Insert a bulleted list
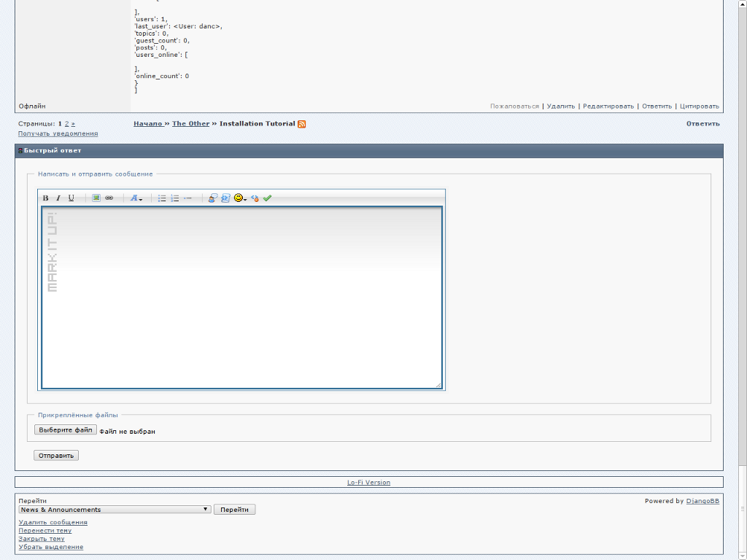Viewport: 747px width, 560px height. click(162, 198)
